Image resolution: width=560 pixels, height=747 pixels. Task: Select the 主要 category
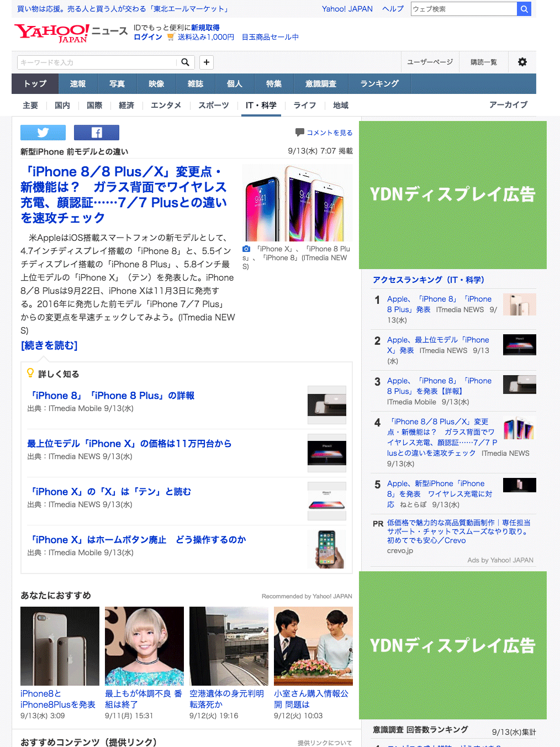pos(30,105)
